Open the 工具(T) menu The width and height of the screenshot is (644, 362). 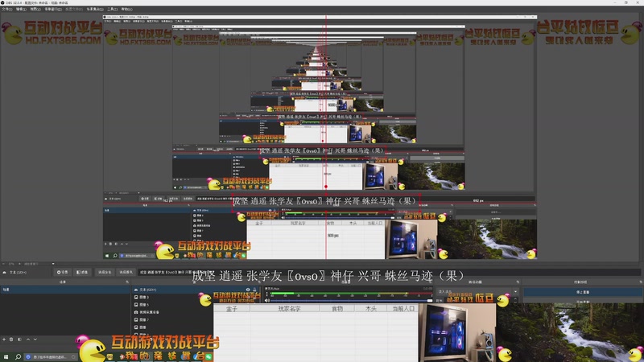coord(112,9)
